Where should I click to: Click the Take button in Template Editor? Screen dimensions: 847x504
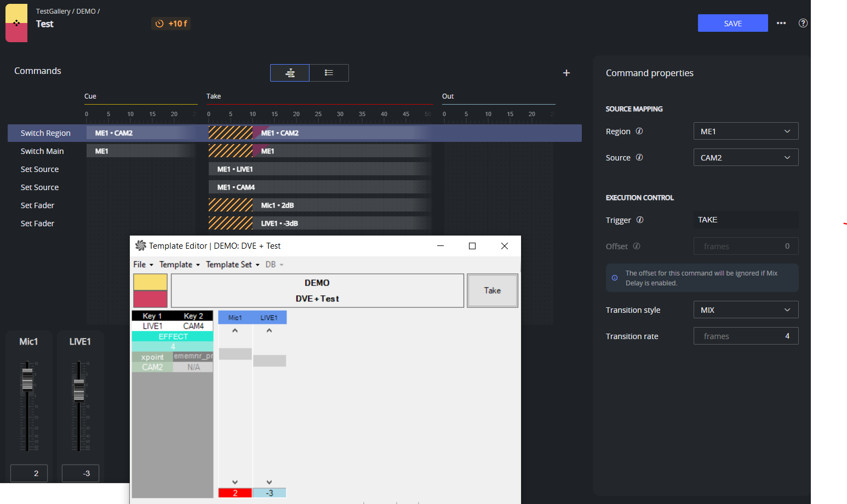tap(492, 290)
